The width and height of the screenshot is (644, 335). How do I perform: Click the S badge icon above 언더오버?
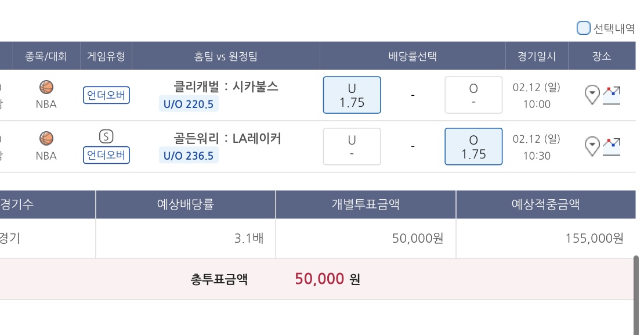[x=106, y=136]
